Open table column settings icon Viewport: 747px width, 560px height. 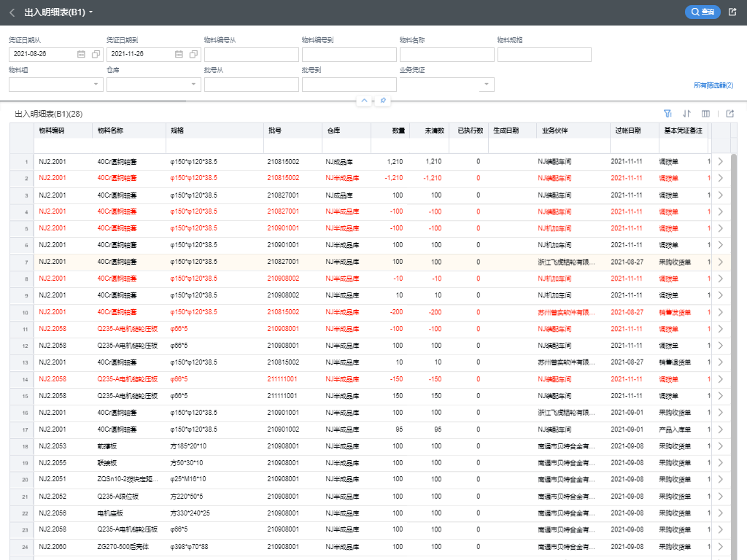[705, 113]
